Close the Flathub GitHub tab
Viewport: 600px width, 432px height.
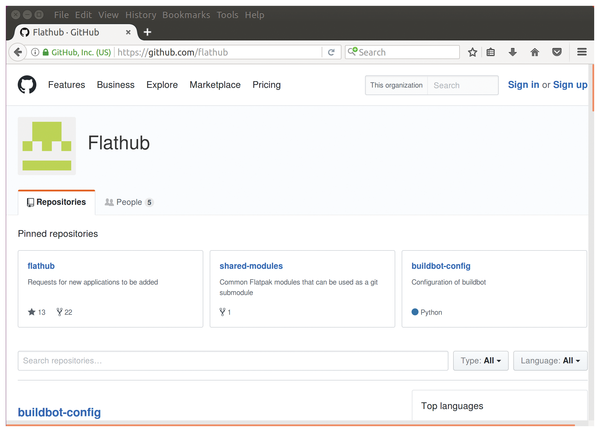pyautogui.click(x=128, y=32)
